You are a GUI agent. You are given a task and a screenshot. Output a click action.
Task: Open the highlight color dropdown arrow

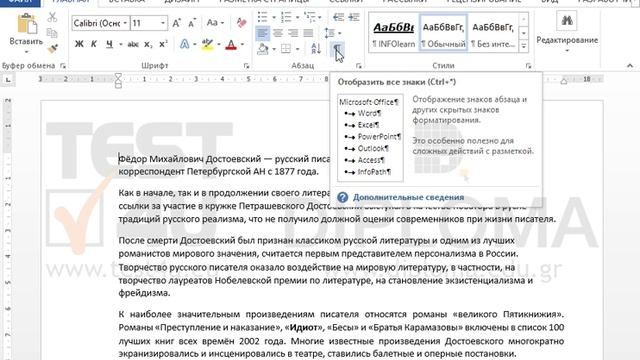tap(219, 44)
